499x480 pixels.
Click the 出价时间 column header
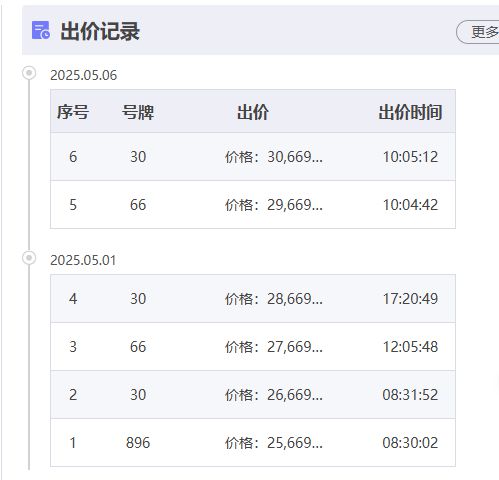[x=410, y=112]
